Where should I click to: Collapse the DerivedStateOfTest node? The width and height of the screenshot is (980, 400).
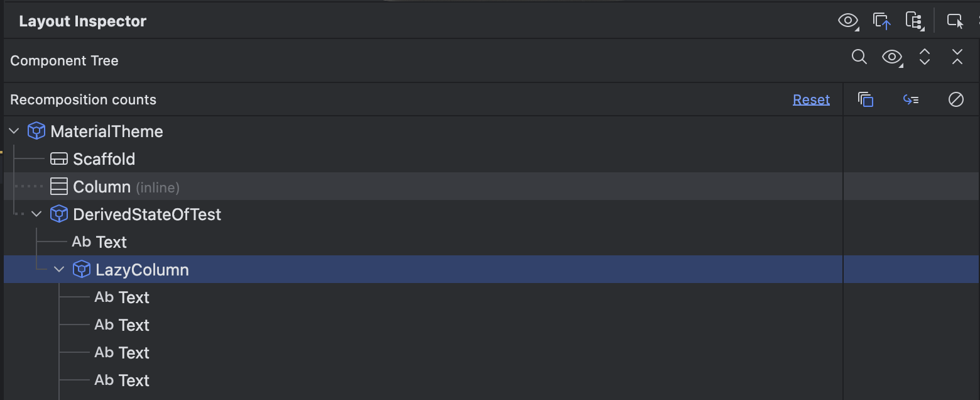pyautogui.click(x=36, y=214)
